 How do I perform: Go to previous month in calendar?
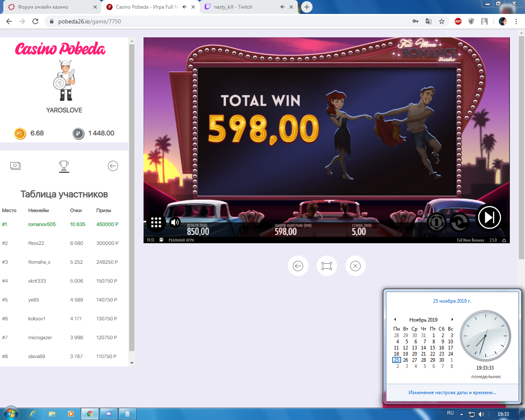point(395,320)
